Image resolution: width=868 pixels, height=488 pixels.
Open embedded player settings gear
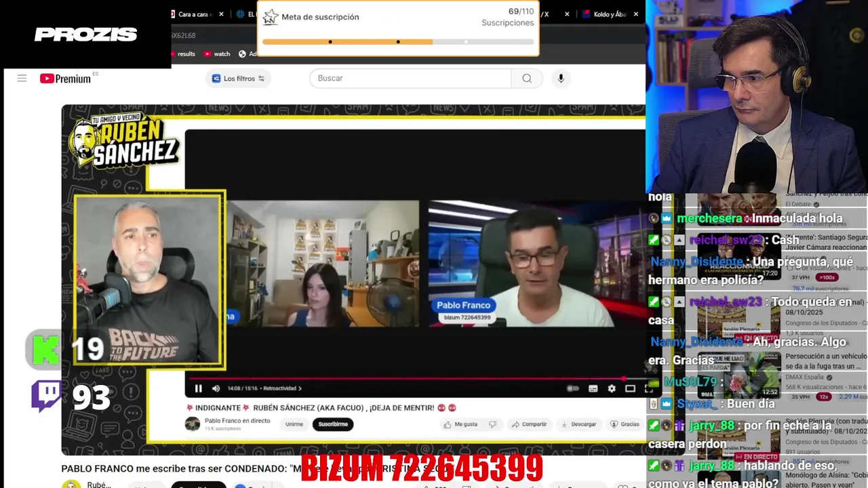[x=612, y=388]
